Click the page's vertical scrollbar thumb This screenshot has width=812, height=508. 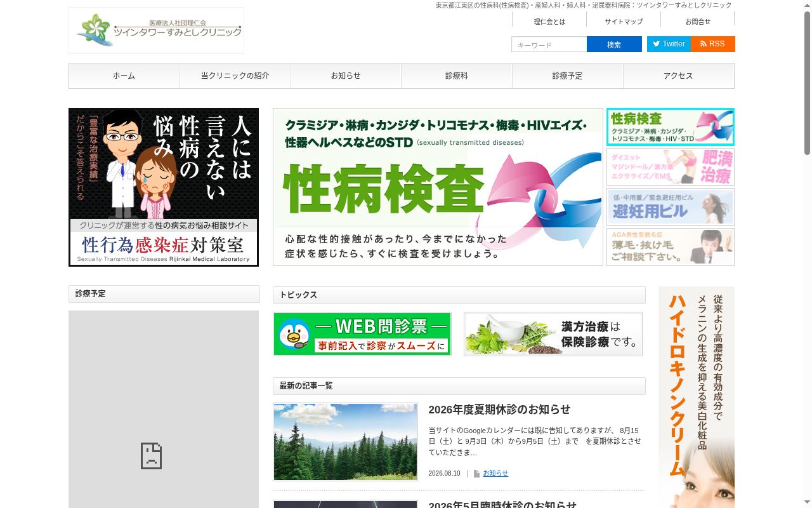[807, 83]
